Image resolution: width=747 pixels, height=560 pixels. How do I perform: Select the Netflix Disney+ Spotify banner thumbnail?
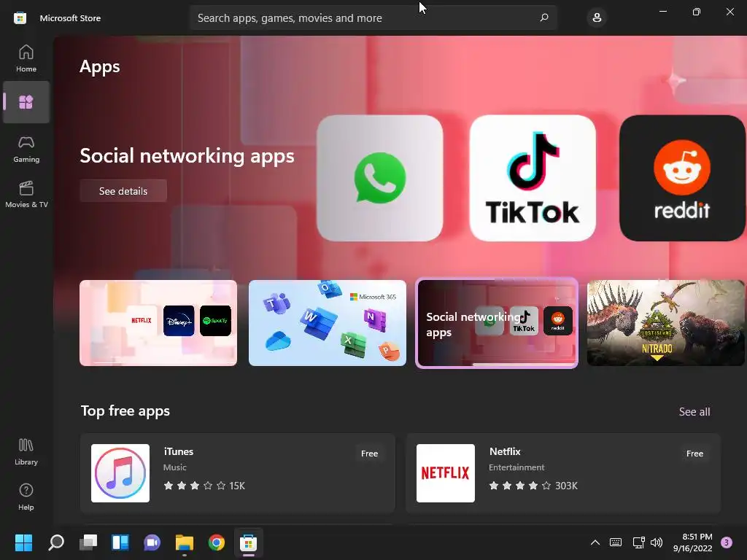[x=158, y=323]
